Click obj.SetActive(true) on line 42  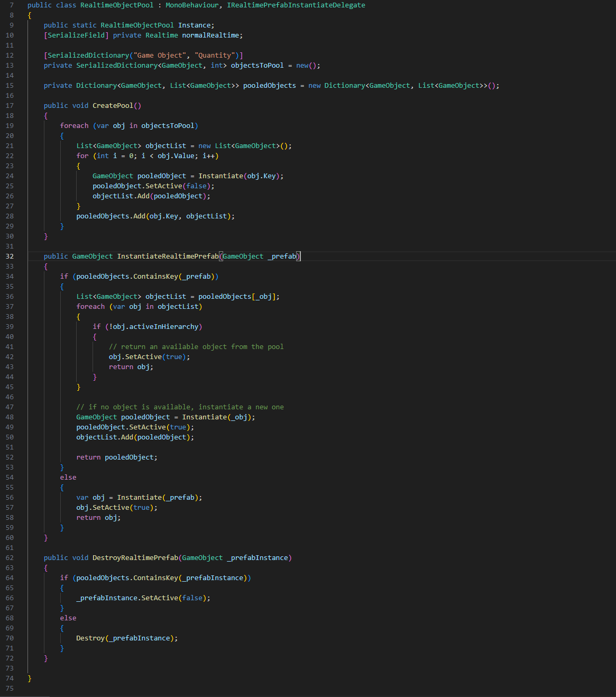(148, 357)
